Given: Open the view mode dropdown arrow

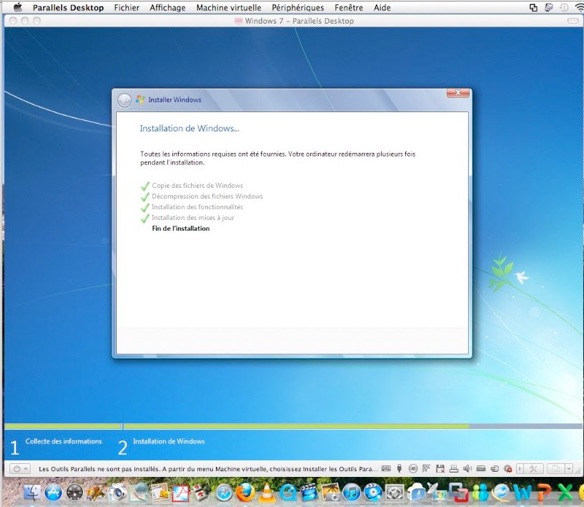Looking at the screenshot, I should pyautogui.click(x=569, y=469).
